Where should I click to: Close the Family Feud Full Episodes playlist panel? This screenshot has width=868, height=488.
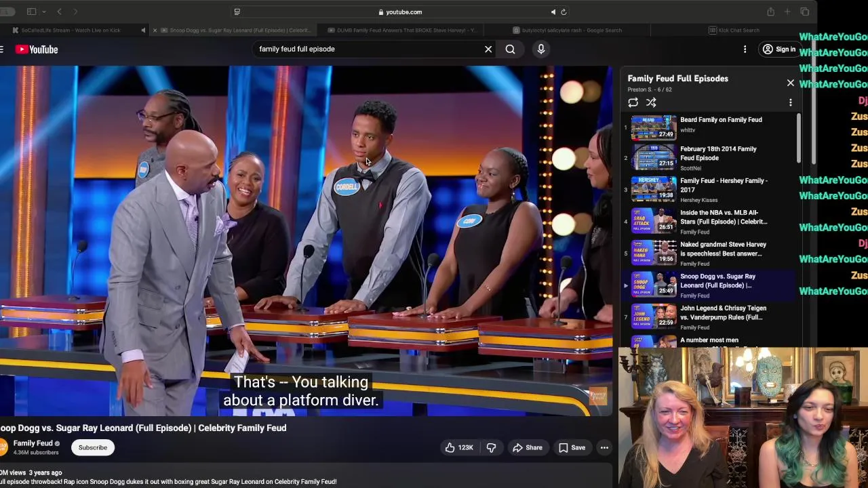[790, 83]
